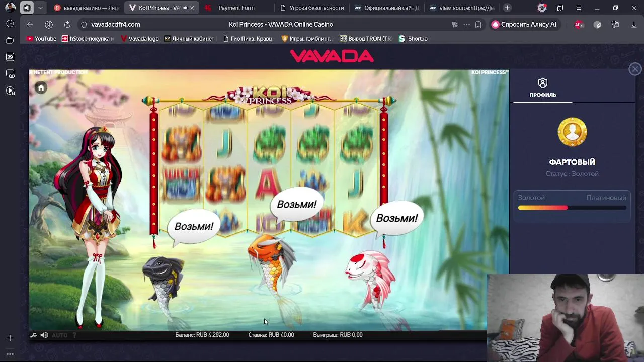644x362 pixels.
Task: Open the stacked-pages icon in the sidebar
Action: coord(10,40)
